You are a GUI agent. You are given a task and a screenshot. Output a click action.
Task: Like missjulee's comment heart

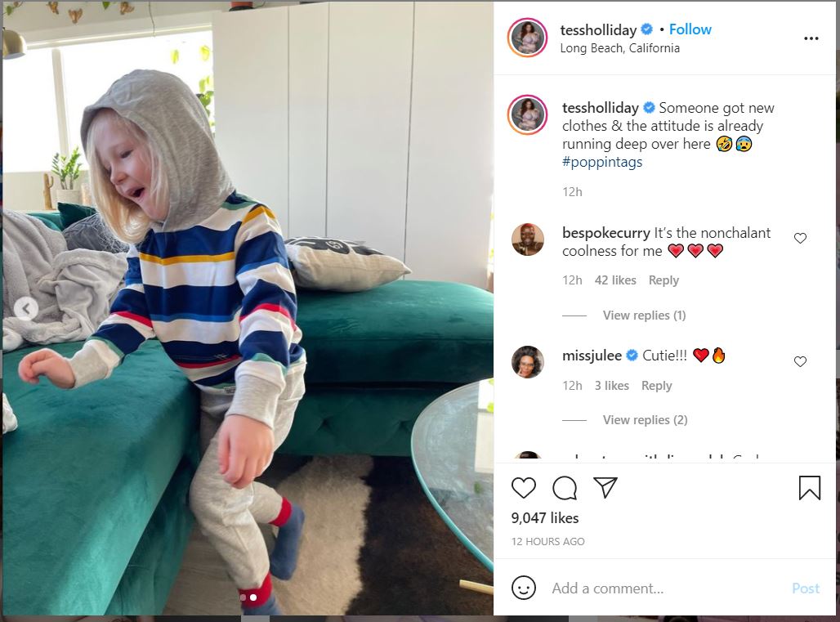(x=800, y=361)
